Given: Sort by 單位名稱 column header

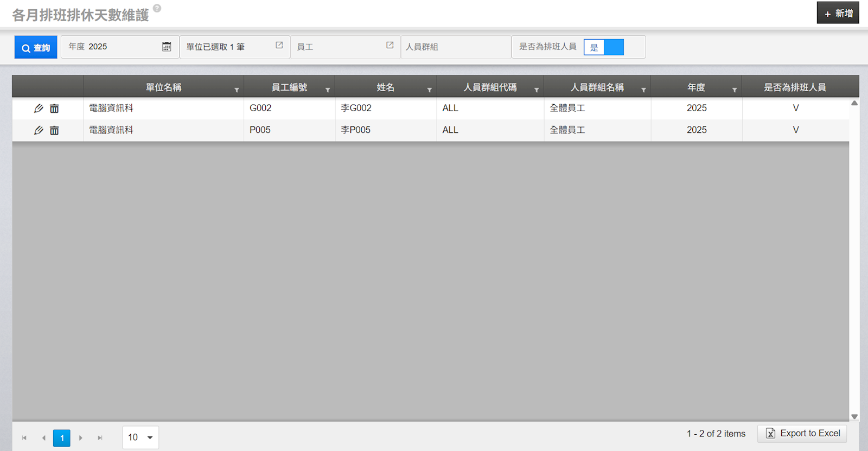Looking at the screenshot, I should pyautogui.click(x=163, y=87).
